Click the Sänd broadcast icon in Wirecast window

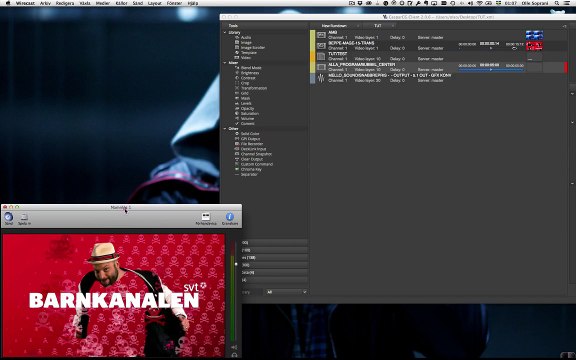pos(8,218)
